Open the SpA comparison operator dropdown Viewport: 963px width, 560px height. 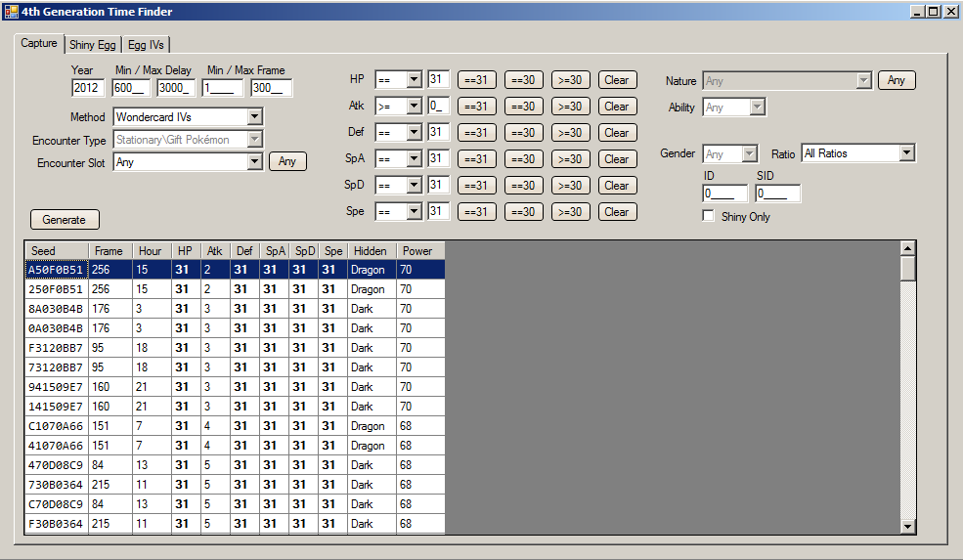point(414,159)
